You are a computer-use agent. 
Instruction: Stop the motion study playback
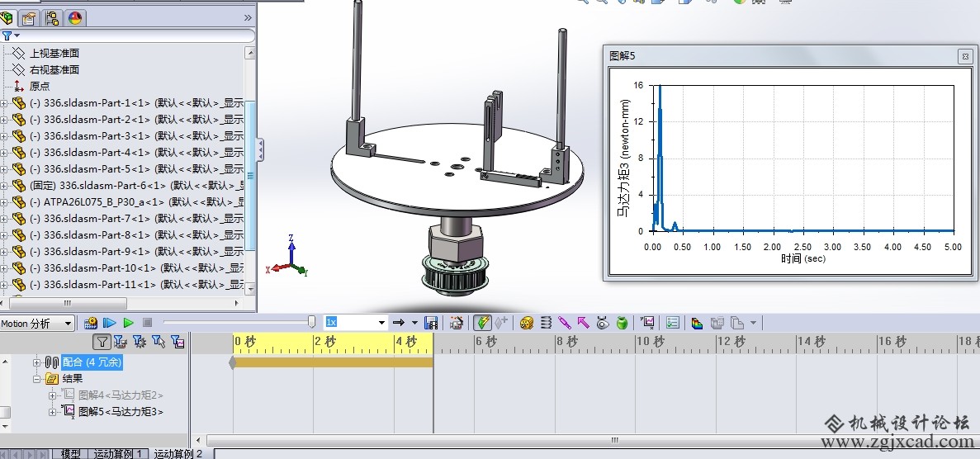click(x=148, y=323)
